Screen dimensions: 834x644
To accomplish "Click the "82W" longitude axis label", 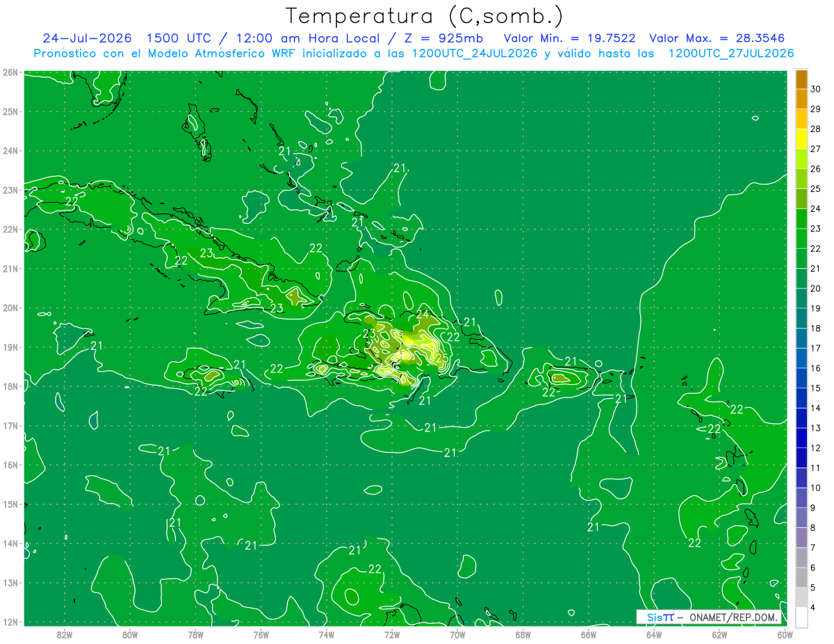I will (65, 634).
